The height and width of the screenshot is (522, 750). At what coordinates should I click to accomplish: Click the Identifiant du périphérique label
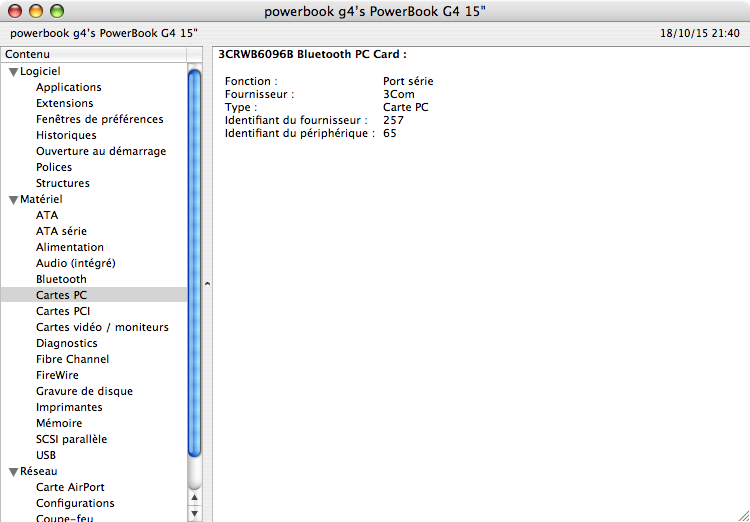299,133
